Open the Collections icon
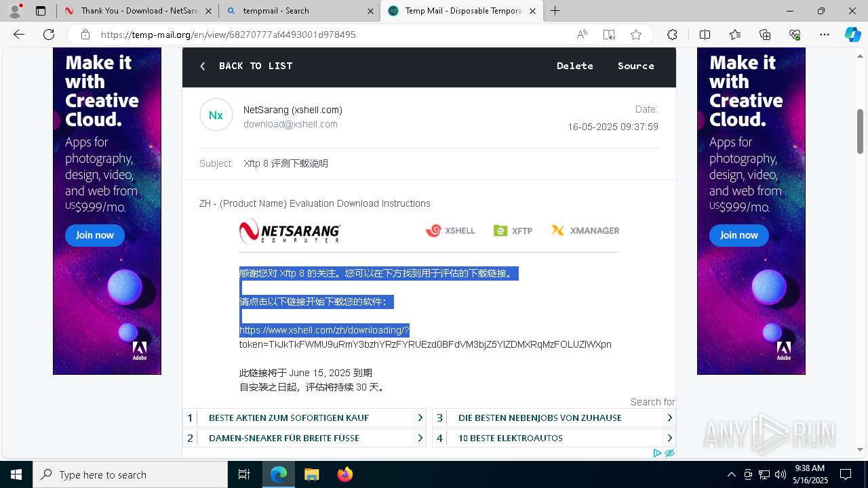Screen dimensions: 868x488 [x=765, y=35]
